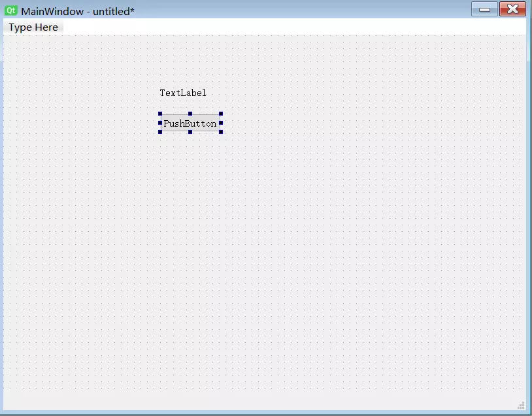532x416 pixels.
Task: Click the bottom-right selection handle of PushButton
Action: coord(221,132)
